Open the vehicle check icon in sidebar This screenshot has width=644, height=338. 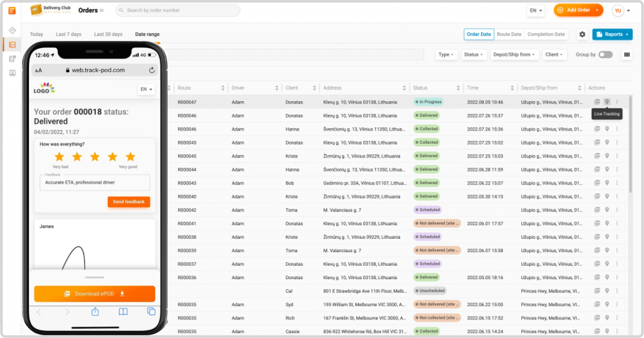(x=12, y=59)
